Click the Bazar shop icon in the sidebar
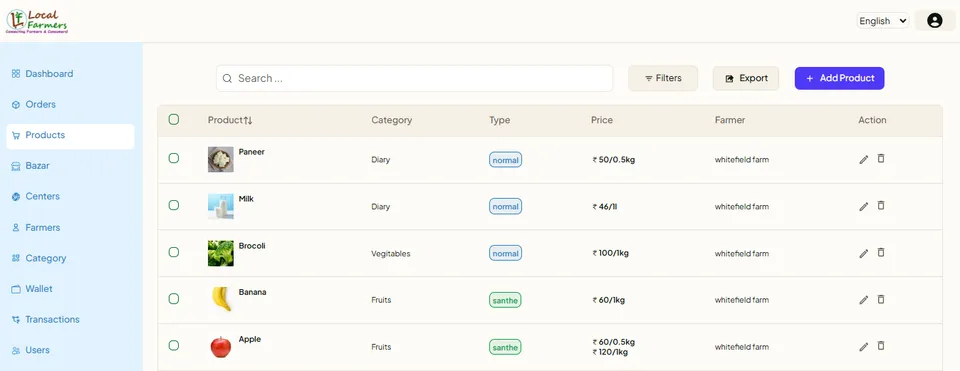The image size is (960, 371). click(x=16, y=166)
